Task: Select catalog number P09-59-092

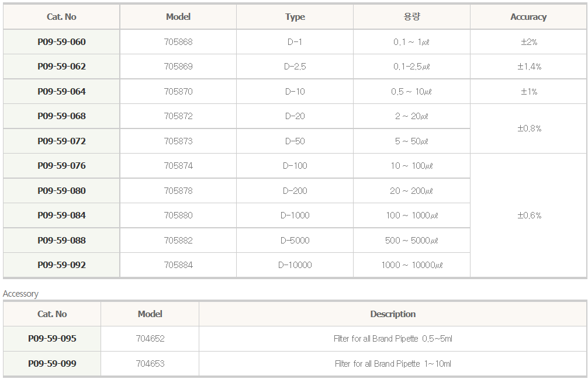Action: point(61,265)
